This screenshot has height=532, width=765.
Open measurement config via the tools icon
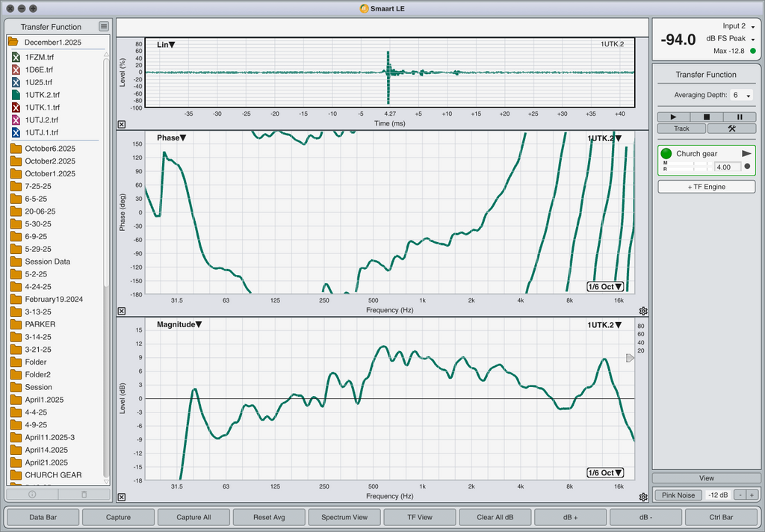731,129
